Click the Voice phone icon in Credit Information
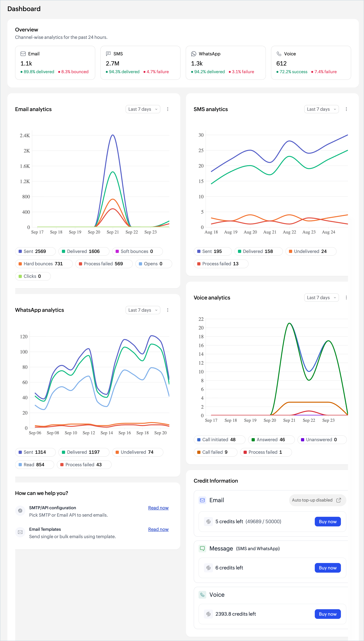 203,595
